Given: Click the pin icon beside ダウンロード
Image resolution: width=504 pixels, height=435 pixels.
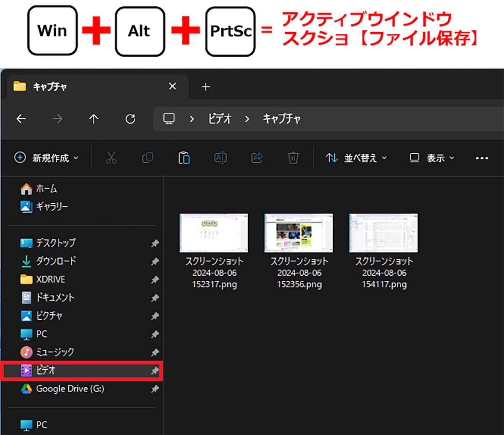Looking at the screenshot, I should pyautogui.click(x=155, y=261).
